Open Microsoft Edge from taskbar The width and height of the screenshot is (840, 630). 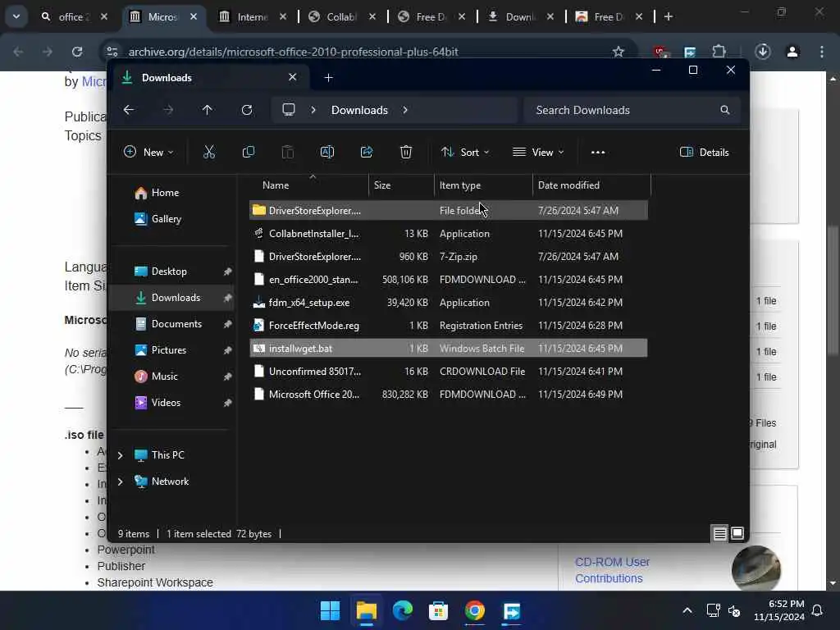coord(403,610)
